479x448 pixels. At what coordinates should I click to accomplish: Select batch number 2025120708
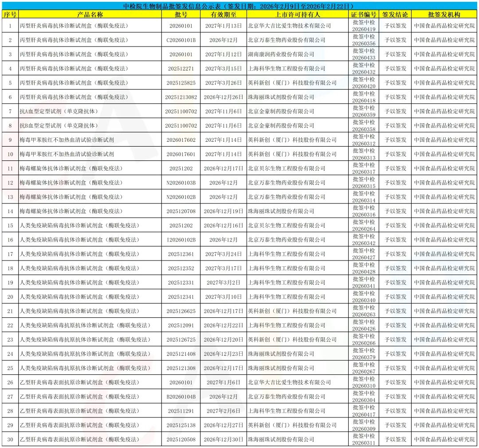(x=181, y=211)
